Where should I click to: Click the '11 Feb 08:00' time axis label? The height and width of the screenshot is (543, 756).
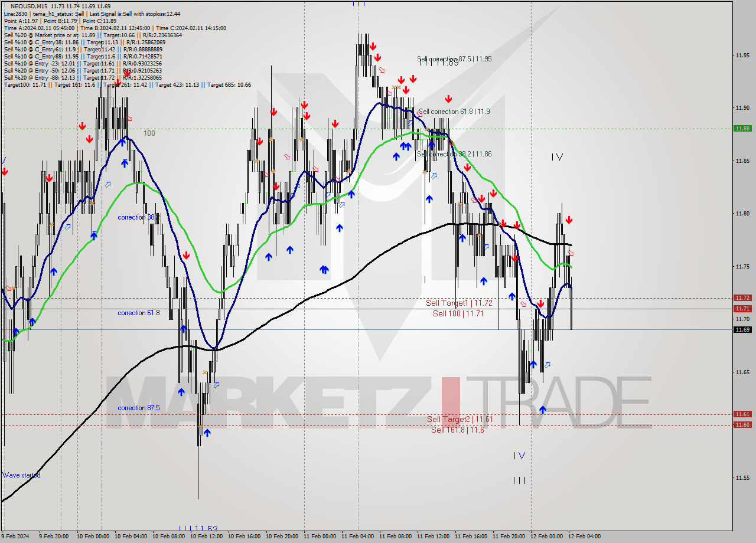pyautogui.click(x=397, y=537)
